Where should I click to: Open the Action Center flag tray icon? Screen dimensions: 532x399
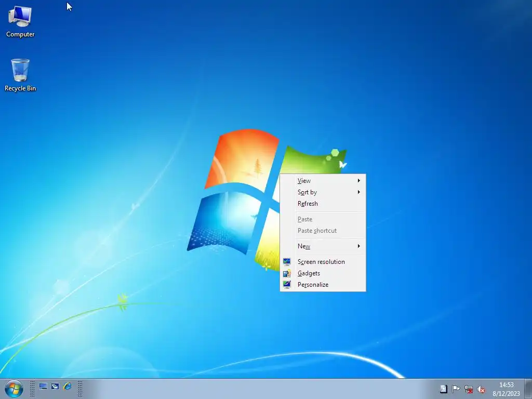coord(456,389)
